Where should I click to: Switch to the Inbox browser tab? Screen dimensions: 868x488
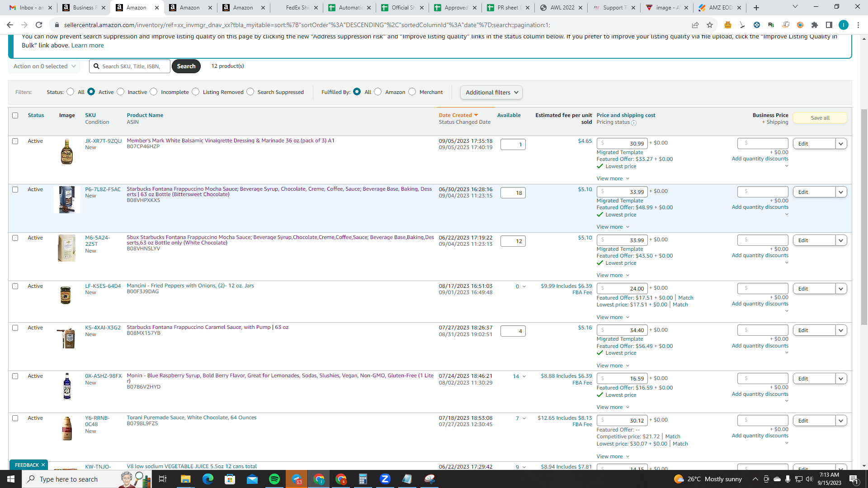tap(31, 8)
